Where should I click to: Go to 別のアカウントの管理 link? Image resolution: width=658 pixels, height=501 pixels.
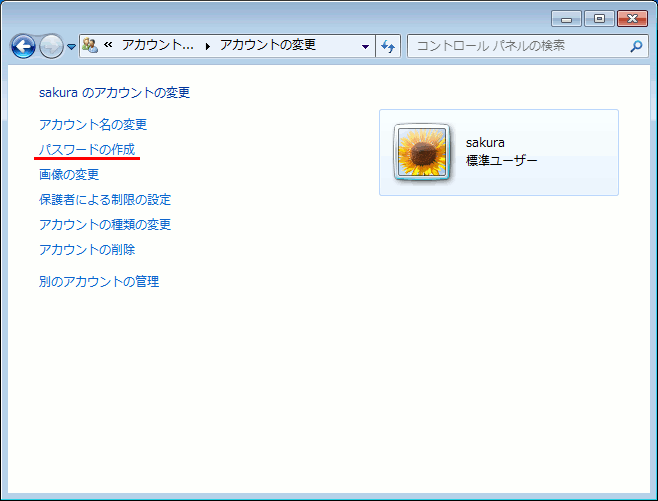(x=99, y=282)
